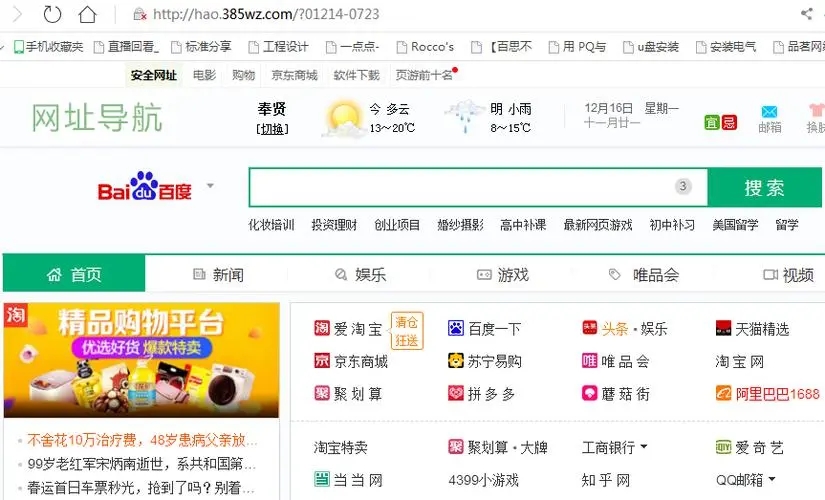Click the 百度一下 paw icon

(x=456, y=328)
